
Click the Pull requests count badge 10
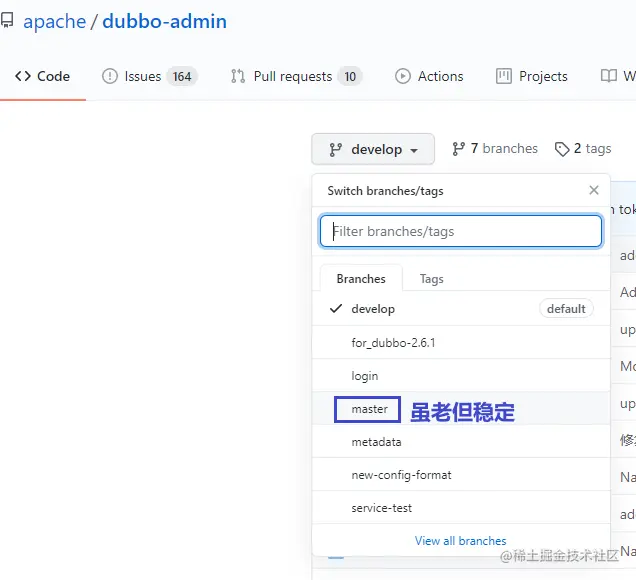(350, 76)
